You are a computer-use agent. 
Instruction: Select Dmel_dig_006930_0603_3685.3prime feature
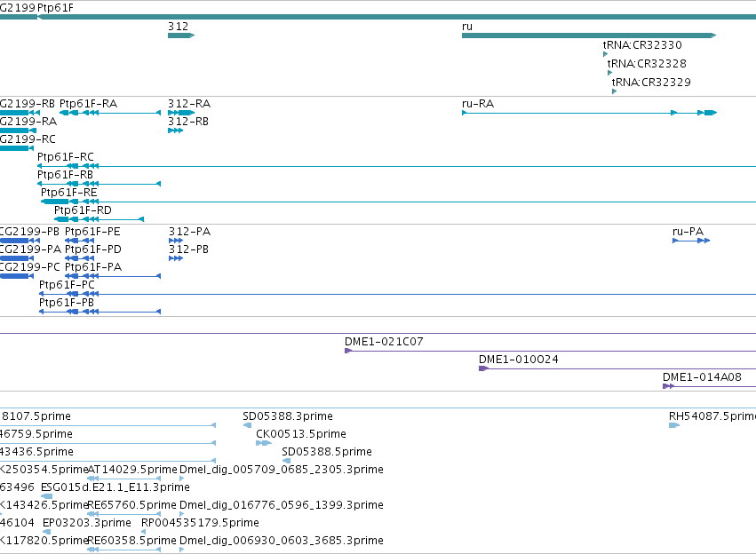[282, 541]
